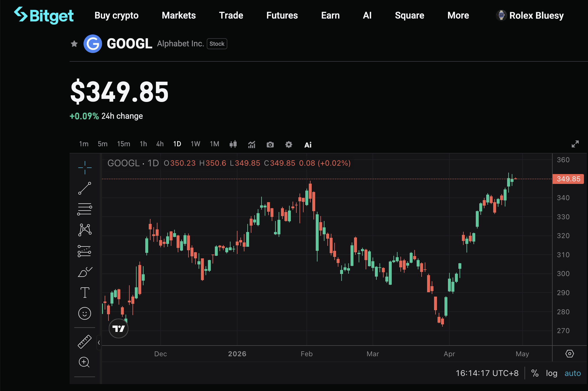This screenshot has width=588, height=391.
Task: Select the text annotation tool
Action: [85, 293]
